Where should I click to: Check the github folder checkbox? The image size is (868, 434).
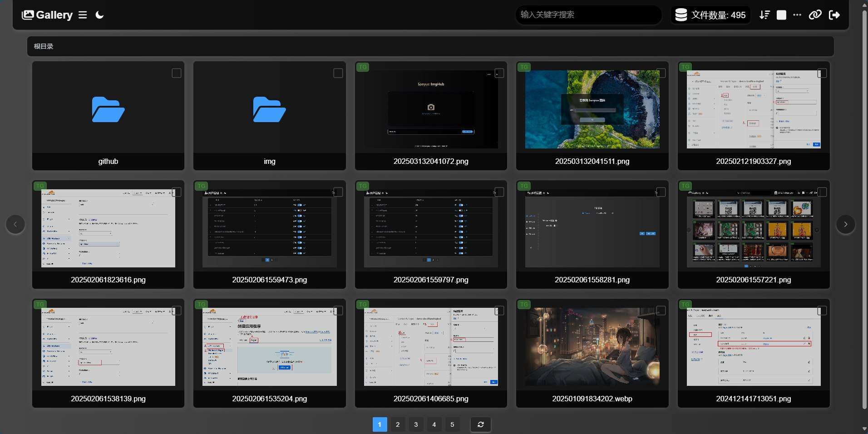[177, 73]
